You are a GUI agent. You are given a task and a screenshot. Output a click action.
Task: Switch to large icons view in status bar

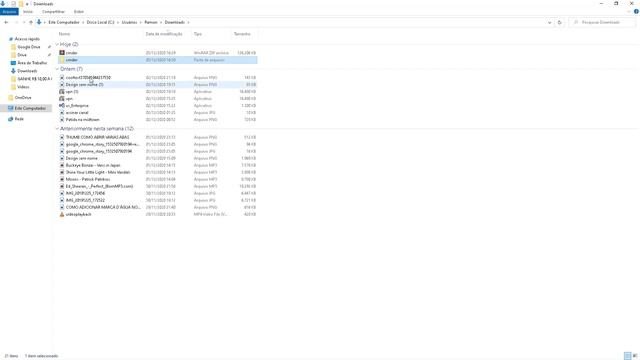click(x=635, y=356)
